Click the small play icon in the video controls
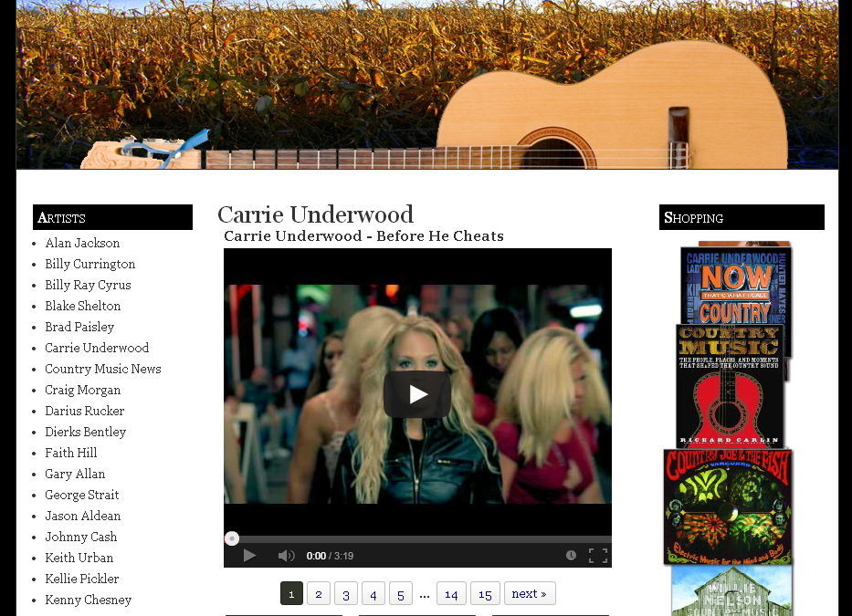Image resolution: width=852 pixels, height=616 pixels. (249, 555)
